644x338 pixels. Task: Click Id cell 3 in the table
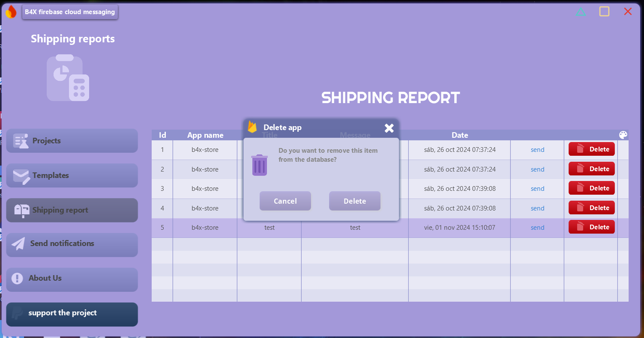point(162,189)
